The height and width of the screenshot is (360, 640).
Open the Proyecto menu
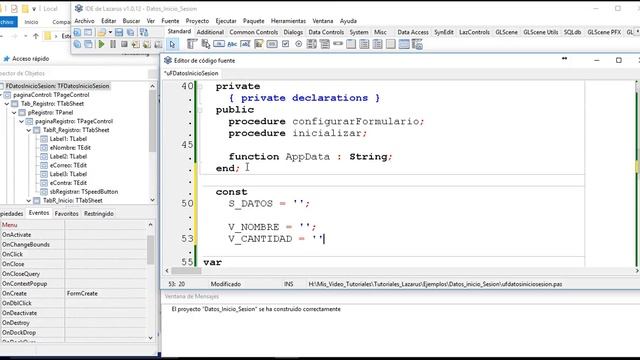coord(197,21)
